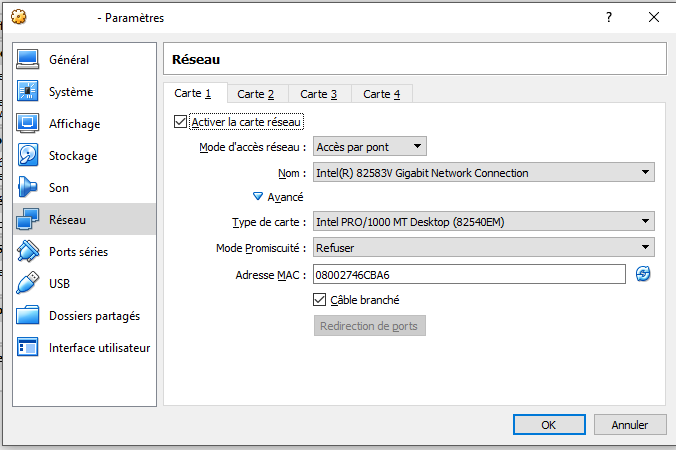This screenshot has width=676, height=450.
Task: Switch to the Carte 2 tab
Action: pyautogui.click(x=256, y=94)
